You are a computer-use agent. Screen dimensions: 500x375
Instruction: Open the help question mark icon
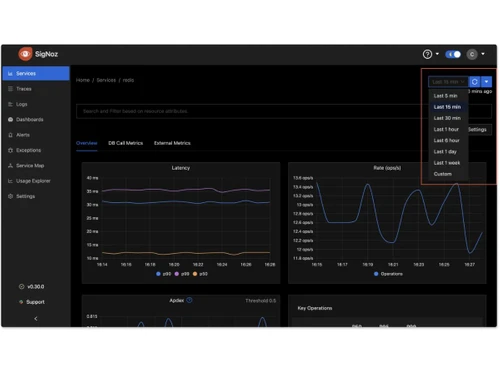(x=427, y=54)
